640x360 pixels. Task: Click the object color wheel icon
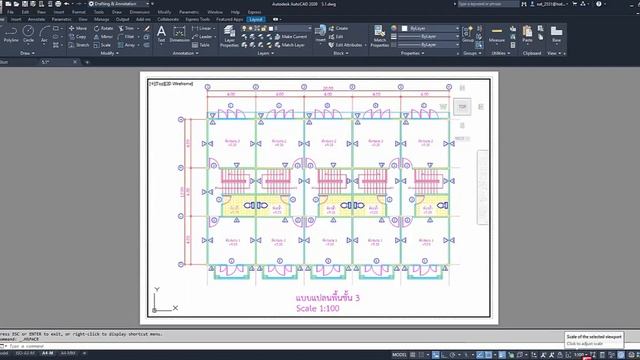tap(394, 28)
